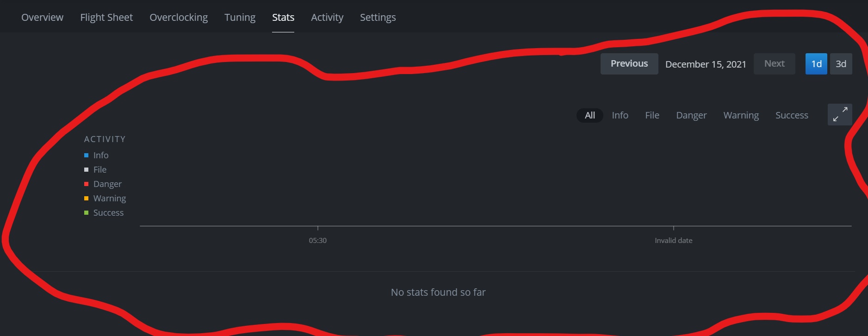Filter activity by Danger events

pyautogui.click(x=691, y=115)
